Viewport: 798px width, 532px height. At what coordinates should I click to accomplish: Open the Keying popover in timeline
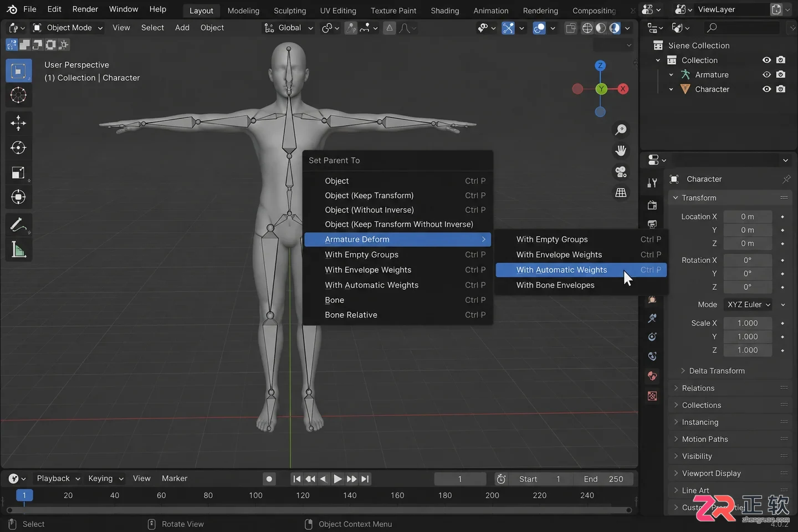click(105, 478)
